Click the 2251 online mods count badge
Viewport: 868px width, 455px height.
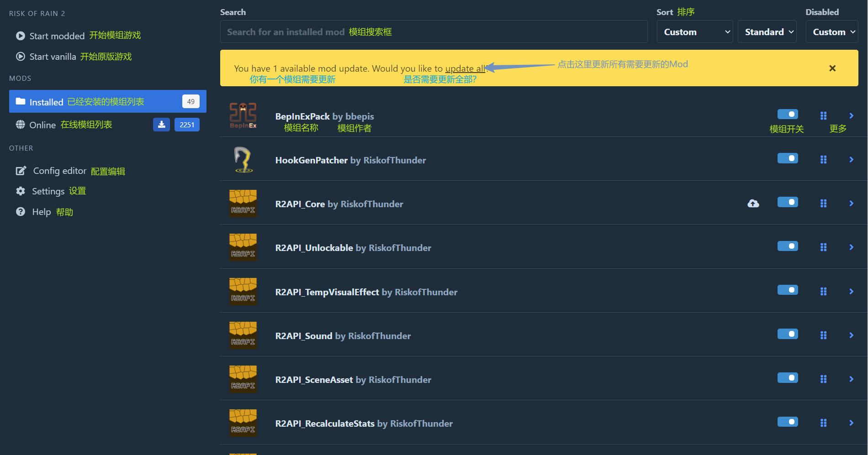click(x=187, y=125)
